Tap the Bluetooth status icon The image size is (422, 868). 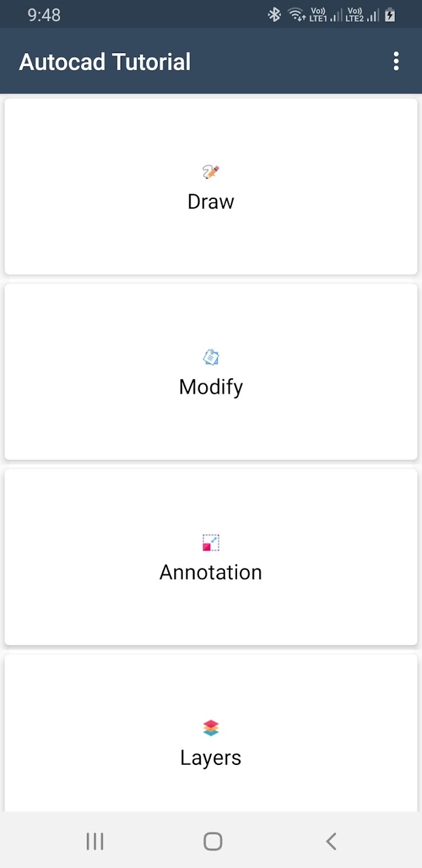[x=274, y=14]
